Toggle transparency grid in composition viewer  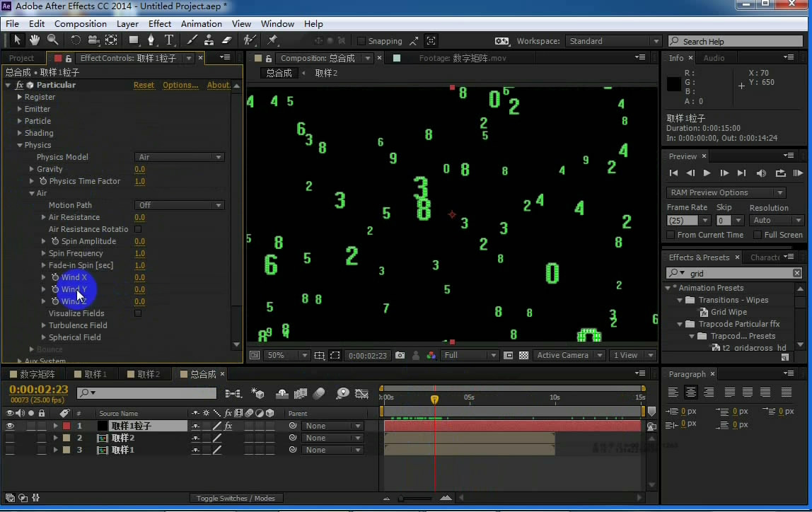click(523, 355)
